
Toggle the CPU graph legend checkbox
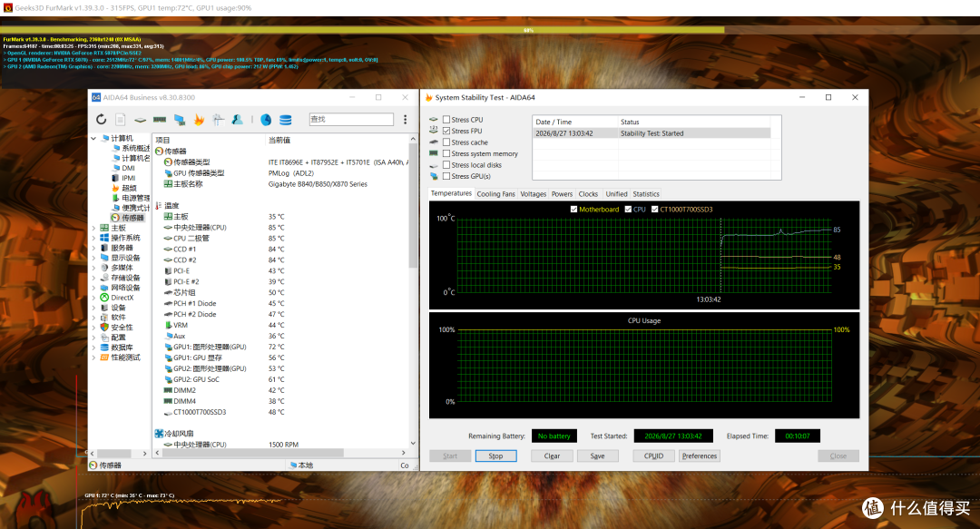click(628, 210)
